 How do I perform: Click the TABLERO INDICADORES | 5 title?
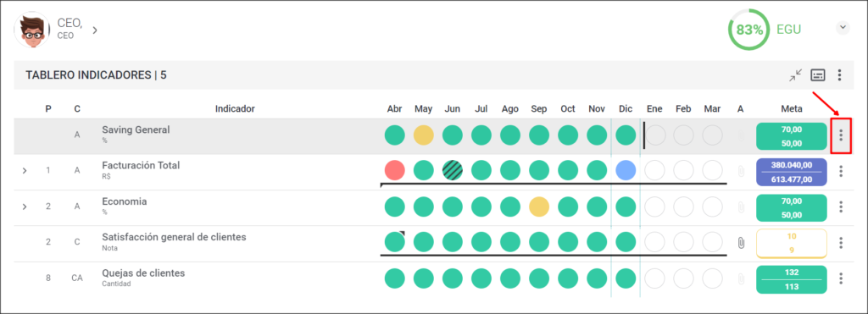[x=97, y=75]
